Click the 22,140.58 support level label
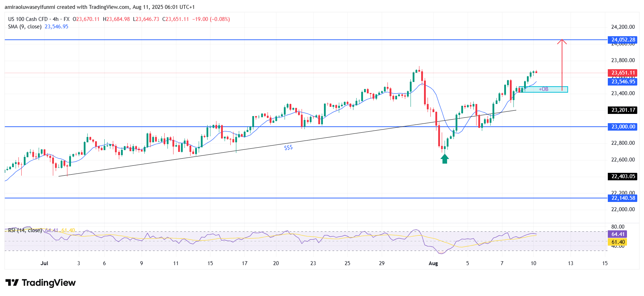Screen dimensions: 644x296 click(x=623, y=198)
